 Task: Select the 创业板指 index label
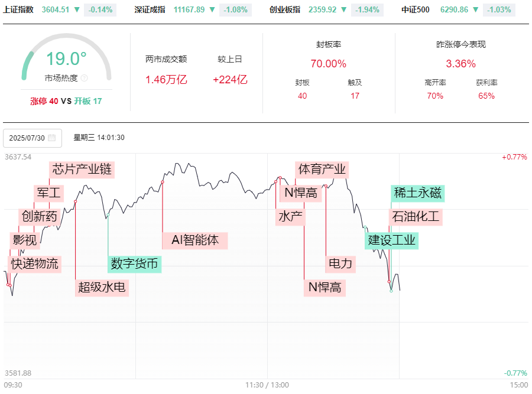[x=285, y=10]
